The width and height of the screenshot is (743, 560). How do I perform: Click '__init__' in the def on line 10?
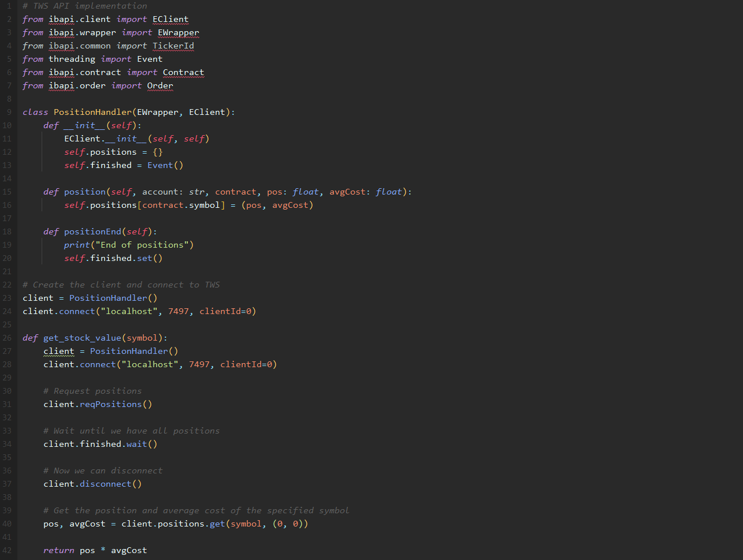(x=85, y=125)
